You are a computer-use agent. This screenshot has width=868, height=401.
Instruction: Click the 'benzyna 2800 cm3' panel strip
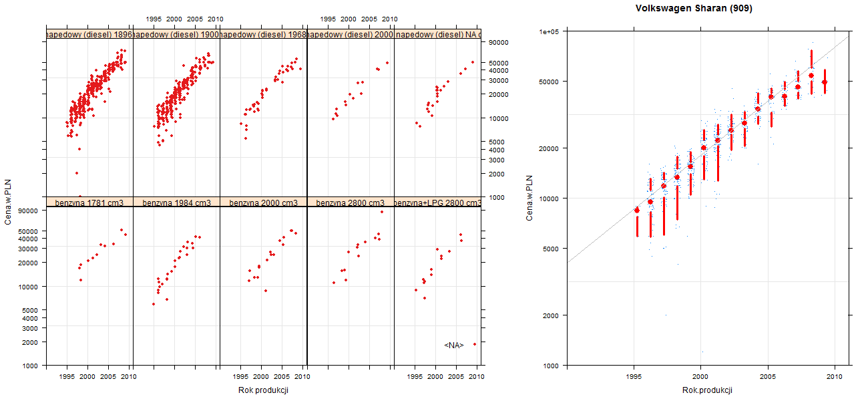(x=351, y=203)
